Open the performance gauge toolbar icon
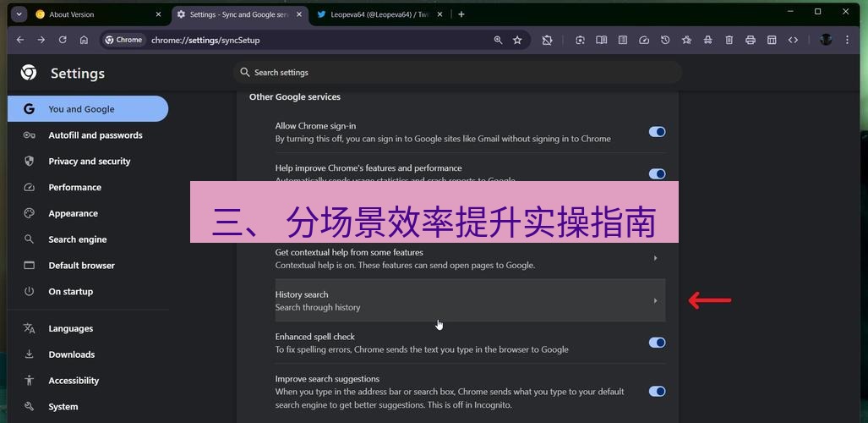Image resolution: width=868 pixels, height=423 pixels. pos(644,40)
